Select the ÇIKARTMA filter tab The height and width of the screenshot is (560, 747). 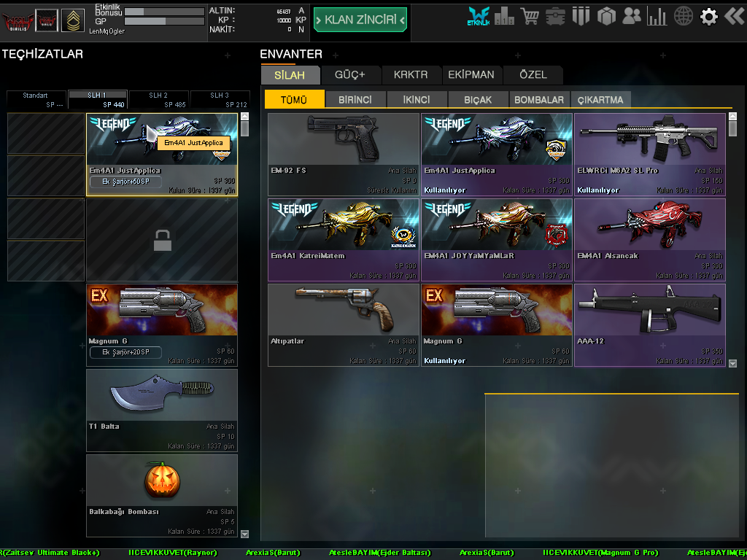click(x=600, y=99)
